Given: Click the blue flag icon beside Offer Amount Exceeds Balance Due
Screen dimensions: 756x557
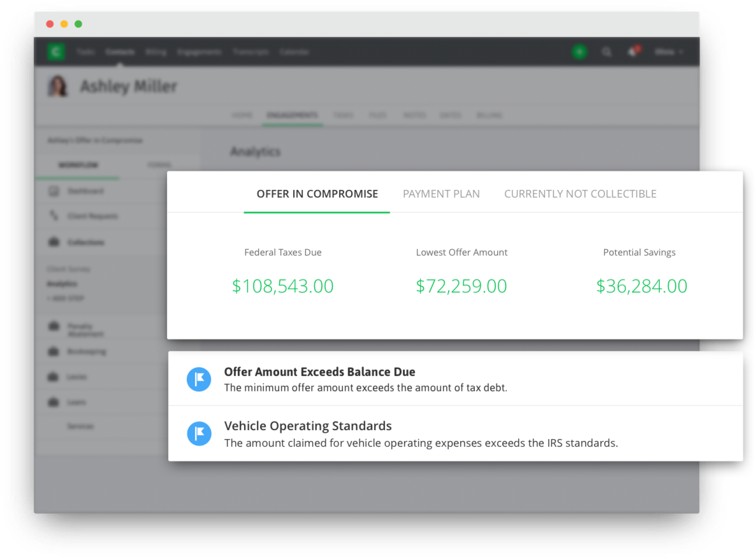Looking at the screenshot, I should pyautogui.click(x=199, y=379).
